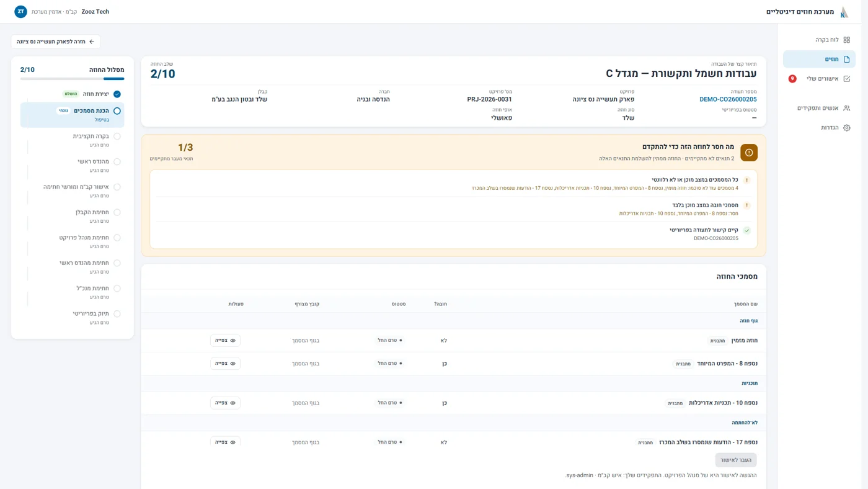This screenshot has width=868, height=489.
Task: Click the people icon beside אנשים ותפקידים
Action: tap(846, 108)
